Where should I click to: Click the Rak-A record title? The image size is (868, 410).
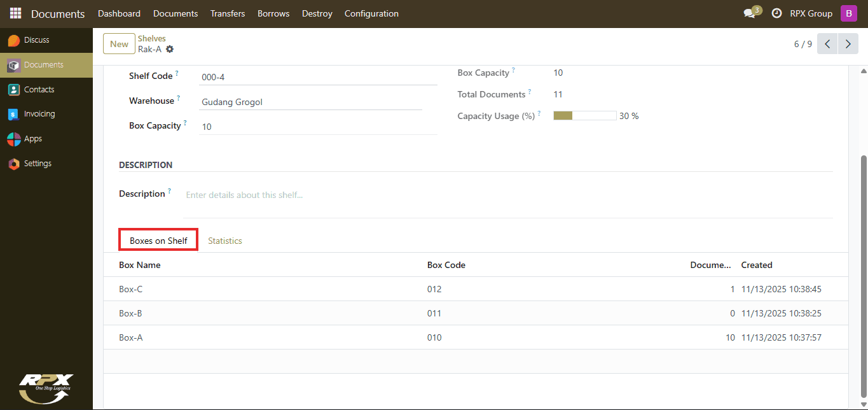point(150,49)
